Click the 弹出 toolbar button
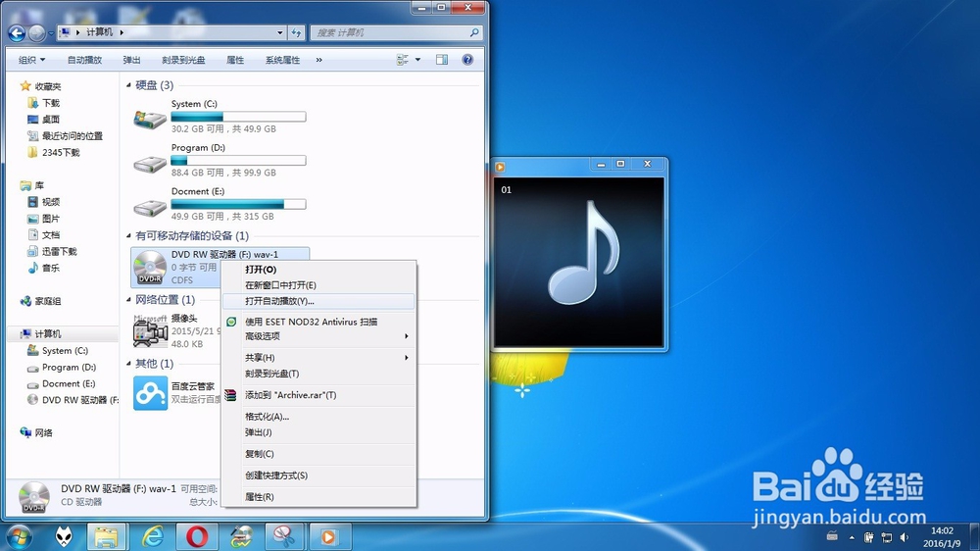980x551 pixels. [x=132, y=60]
